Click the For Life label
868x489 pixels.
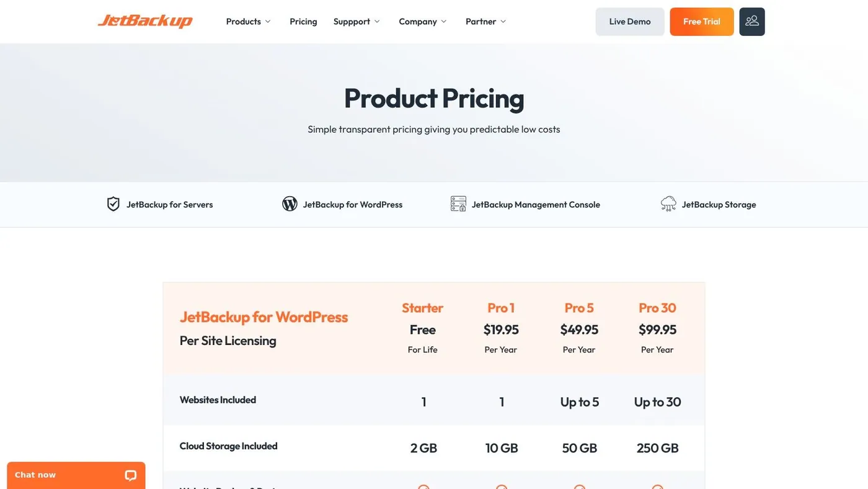pyautogui.click(x=423, y=350)
